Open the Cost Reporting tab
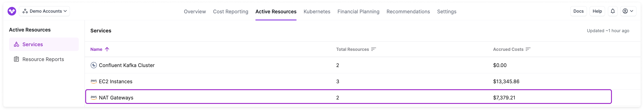This screenshot has height=111, width=644. point(231,12)
